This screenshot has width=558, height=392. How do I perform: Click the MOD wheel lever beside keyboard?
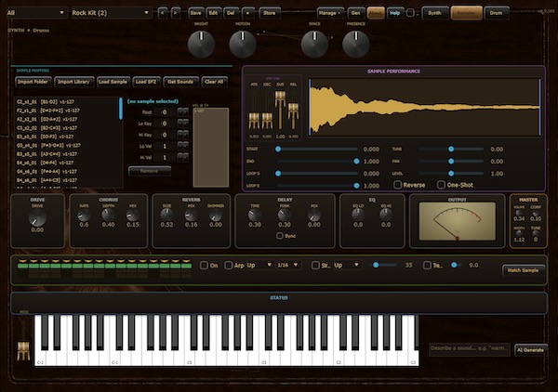23,350
